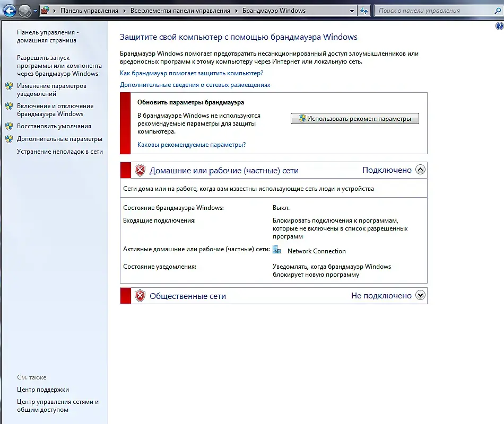504x424 pixels.
Task: Click 'Использовать рекомен. параметры' button
Action: 355,119
